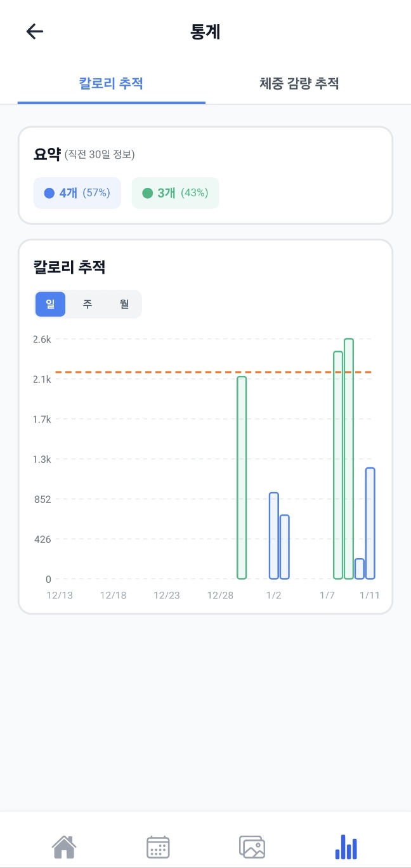
Task: Click the green dot in 3개 chip
Action: point(147,193)
